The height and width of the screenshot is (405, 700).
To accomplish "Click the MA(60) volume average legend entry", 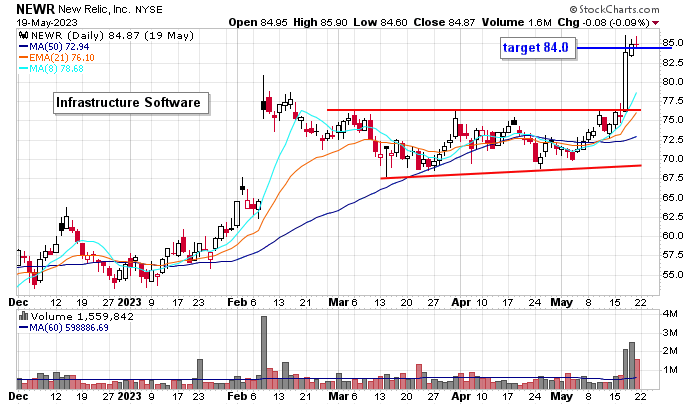I will (x=66, y=328).
